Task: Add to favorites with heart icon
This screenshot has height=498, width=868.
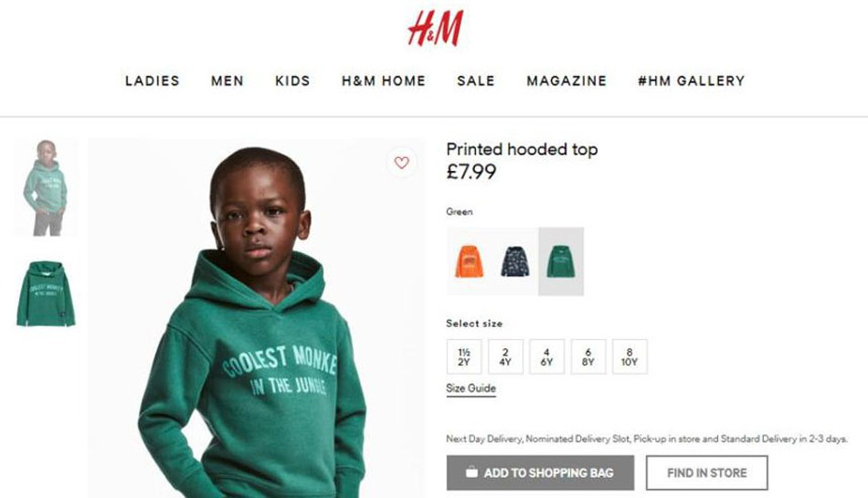Action: [x=401, y=162]
